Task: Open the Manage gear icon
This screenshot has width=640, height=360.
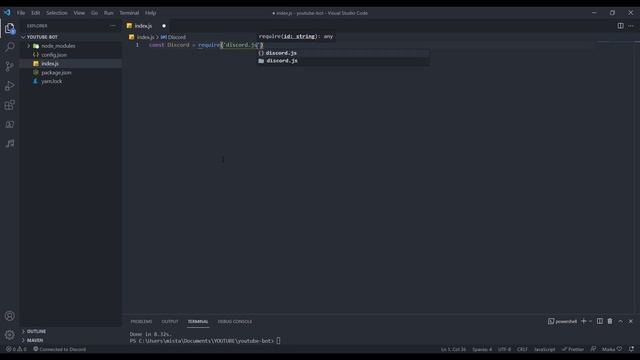Action: tap(10, 335)
